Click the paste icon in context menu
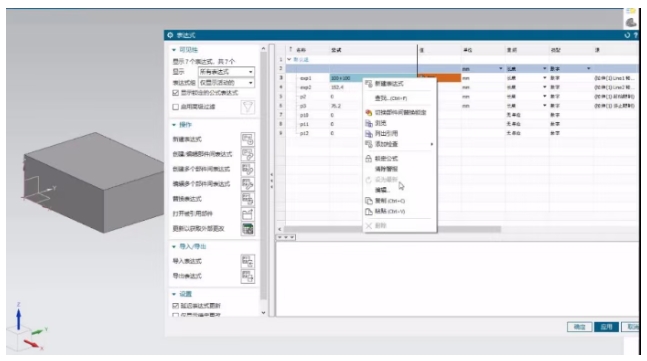The height and width of the screenshot is (361, 647). tap(368, 212)
